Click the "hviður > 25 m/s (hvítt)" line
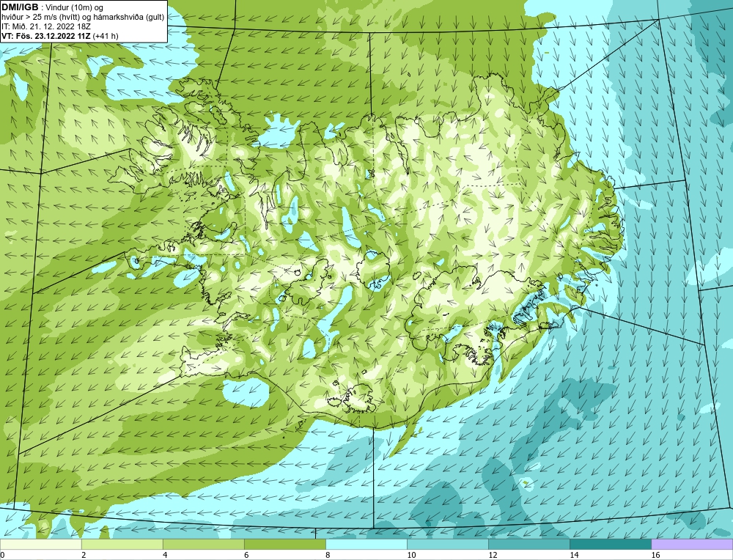 pyautogui.click(x=40, y=18)
